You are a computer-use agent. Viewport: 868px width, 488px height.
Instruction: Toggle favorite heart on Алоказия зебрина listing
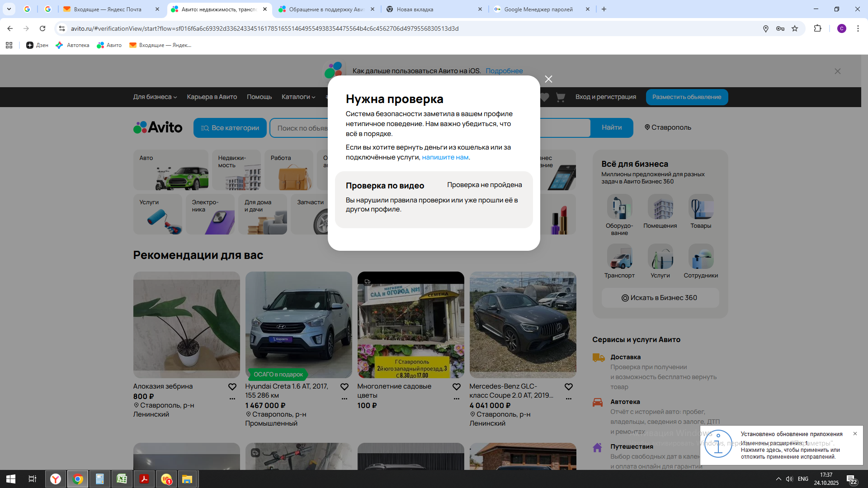[232, 387]
